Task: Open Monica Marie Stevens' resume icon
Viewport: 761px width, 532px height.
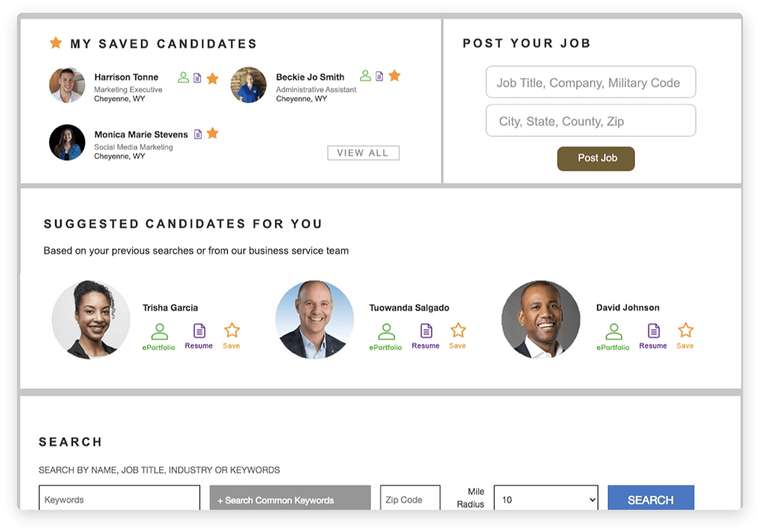Action: [x=197, y=134]
